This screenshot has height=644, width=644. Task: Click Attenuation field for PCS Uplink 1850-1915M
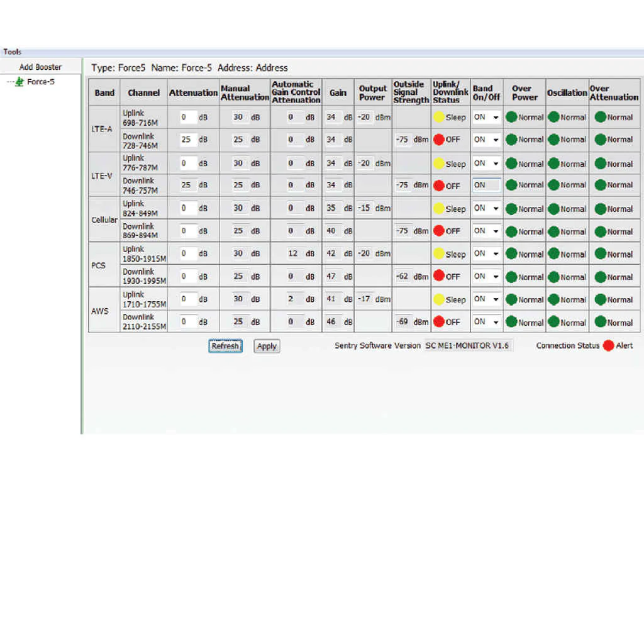coord(187,253)
